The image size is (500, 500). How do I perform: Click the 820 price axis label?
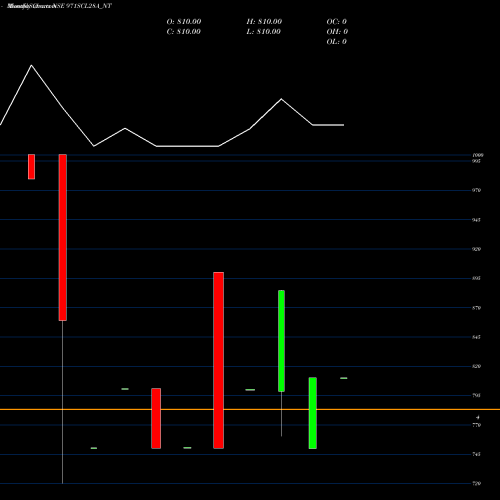tap(476, 366)
